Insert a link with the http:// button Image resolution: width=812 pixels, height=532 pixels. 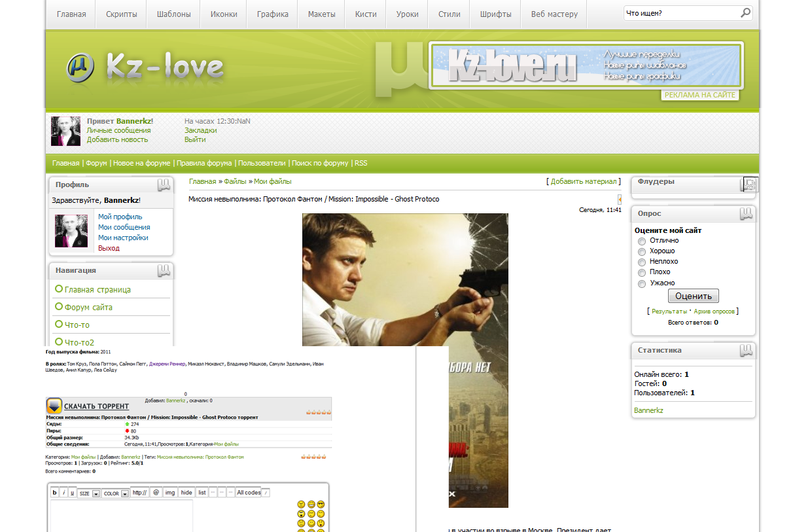139,493
